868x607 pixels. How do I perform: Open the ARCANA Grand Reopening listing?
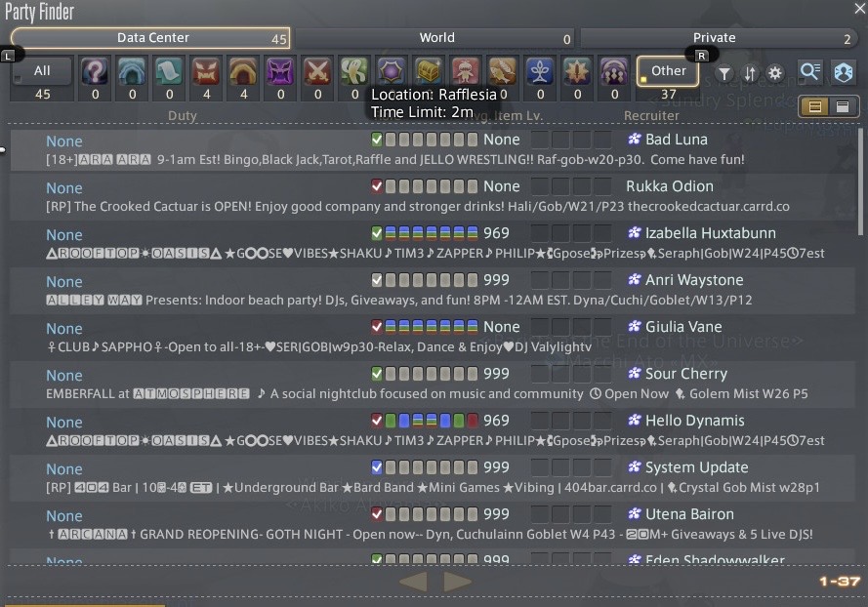(x=431, y=534)
